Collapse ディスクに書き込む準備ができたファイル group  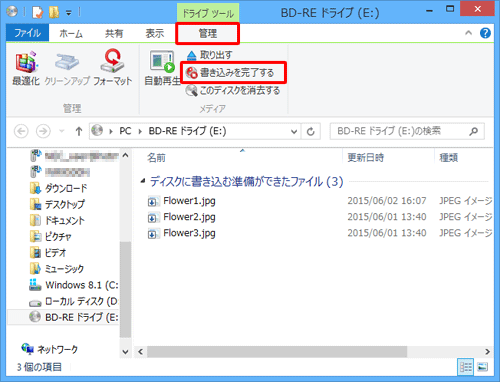143,181
